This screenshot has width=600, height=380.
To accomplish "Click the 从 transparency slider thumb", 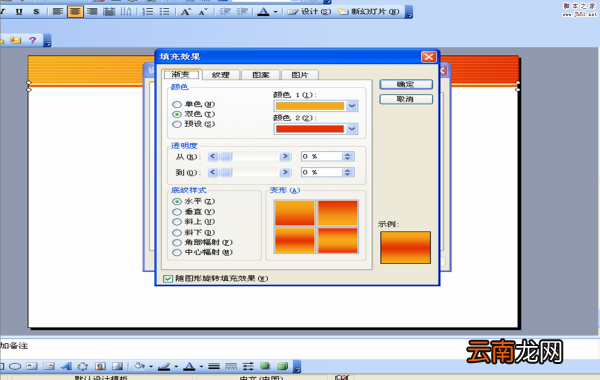I will (226, 157).
